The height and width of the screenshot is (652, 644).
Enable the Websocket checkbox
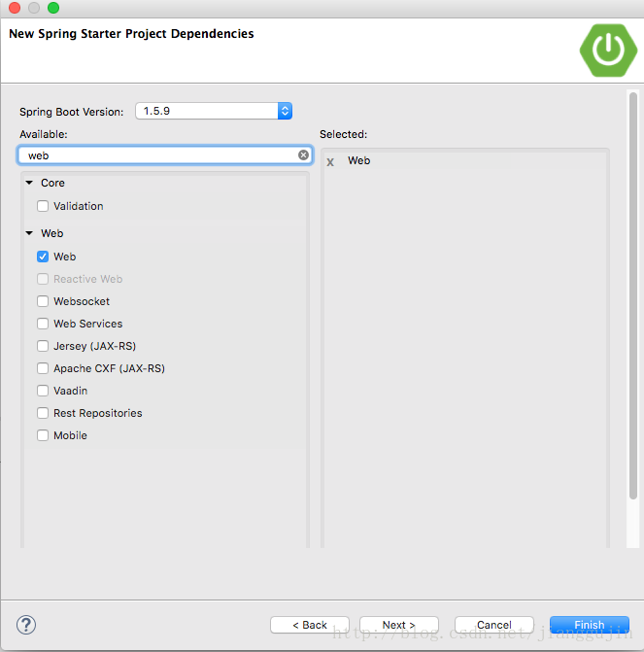(43, 301)
